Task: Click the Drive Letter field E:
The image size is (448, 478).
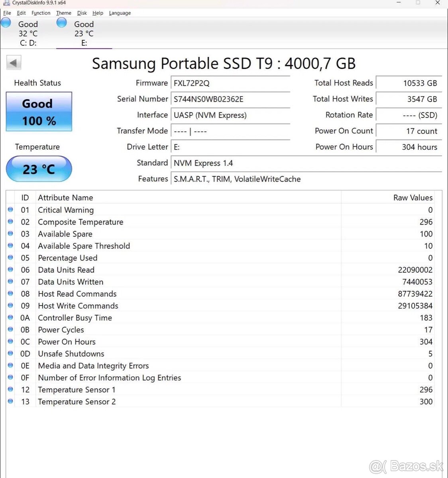Action: click(230, 147)
